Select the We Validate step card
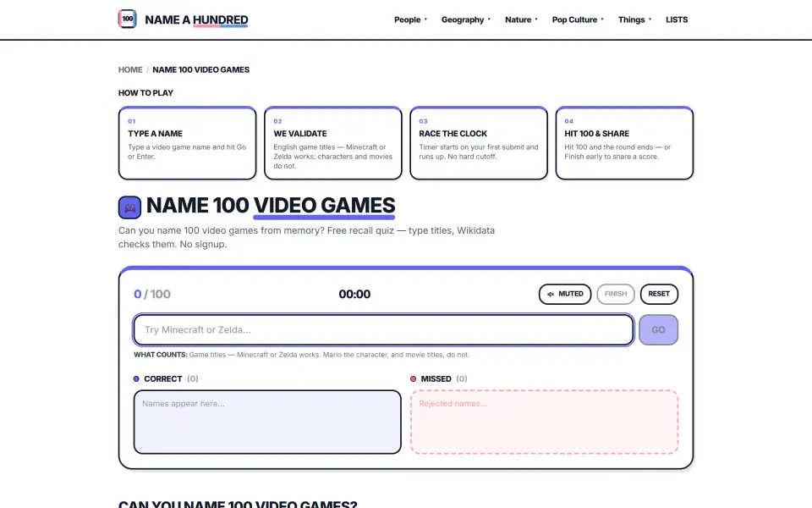Screen dimensions: 812x508 click(x=333, y=143)
